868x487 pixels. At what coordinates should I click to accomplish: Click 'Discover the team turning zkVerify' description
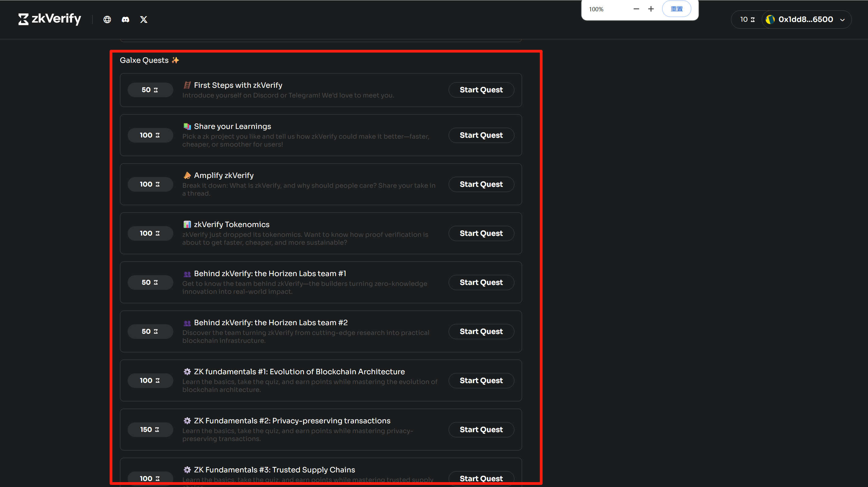point(306,337)
